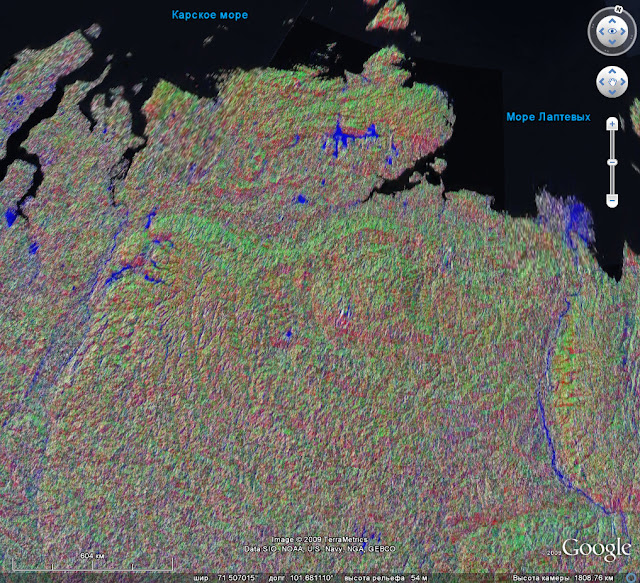Viewport: 640px width, 583px height.
Task: Click the zoom slider handle
Action: (x=612, y=162)
